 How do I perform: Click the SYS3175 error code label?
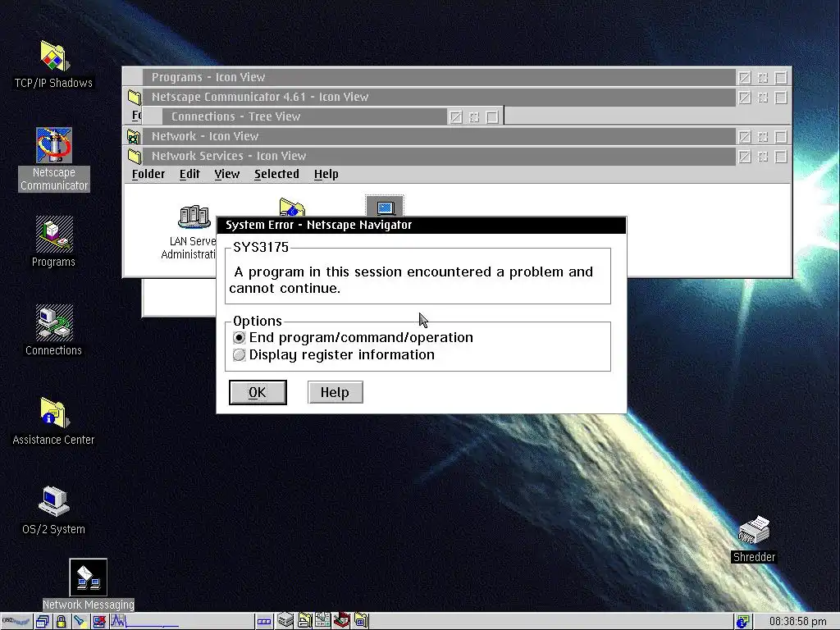[x=261, y=247]
